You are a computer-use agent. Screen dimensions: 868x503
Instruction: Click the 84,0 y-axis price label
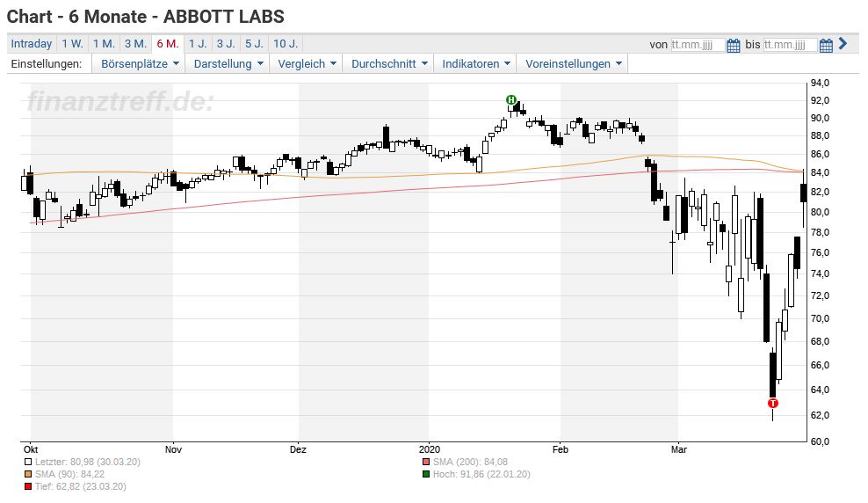821,173
